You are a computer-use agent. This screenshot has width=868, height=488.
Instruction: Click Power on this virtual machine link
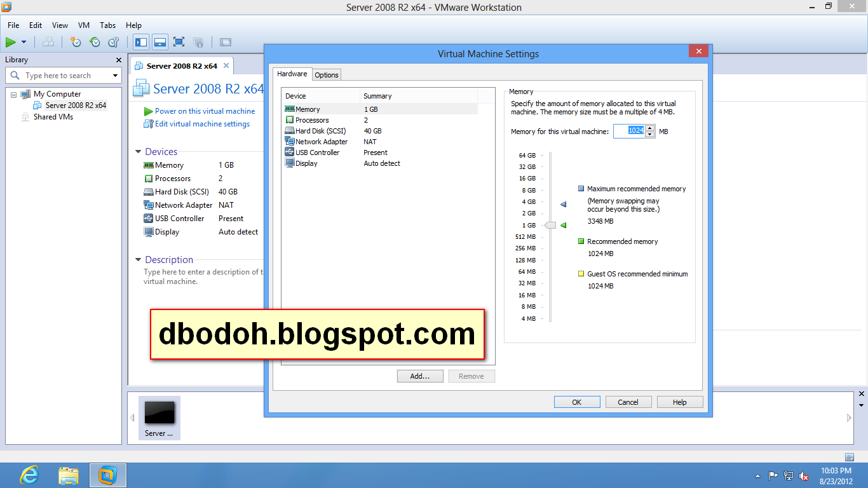pos(205,111)
